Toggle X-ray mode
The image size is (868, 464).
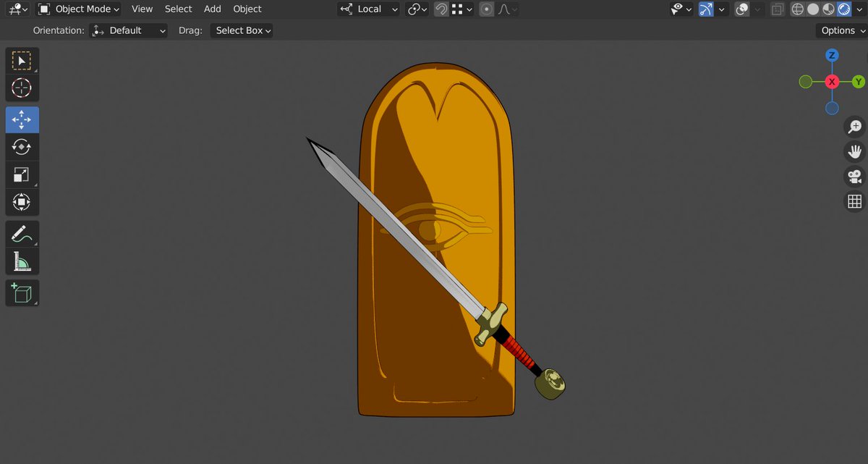coord(778,9)
